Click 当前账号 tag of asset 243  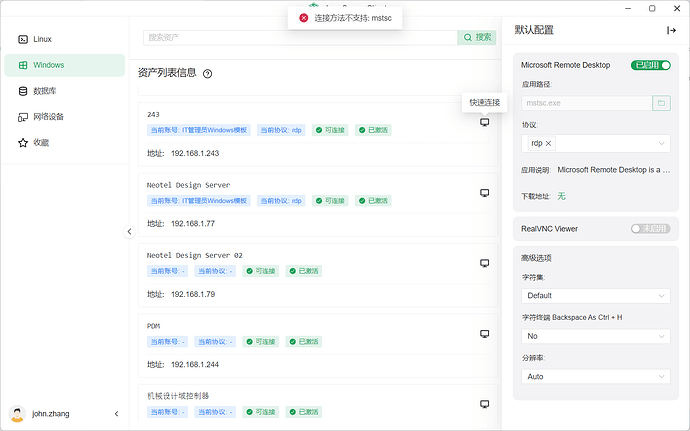[198, 130]
